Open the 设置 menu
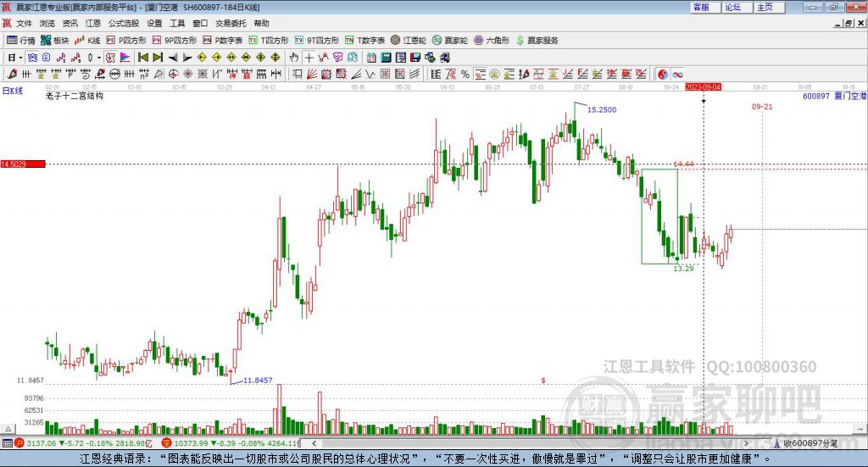The height and width of the screenshot is (467, 868). (x=154, y=23)
